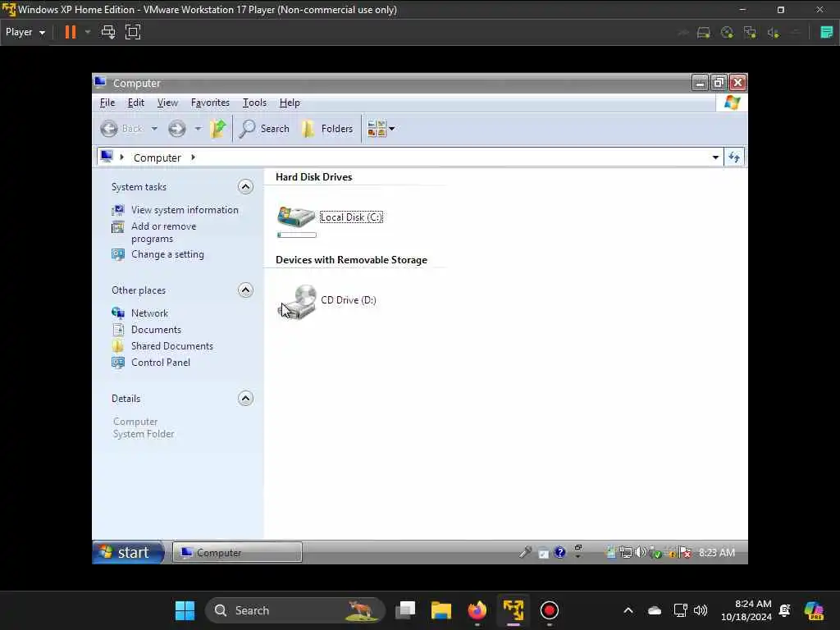Open the Views dropdown arrow
This screenshot has width=840, height=630.
[391, 129]
